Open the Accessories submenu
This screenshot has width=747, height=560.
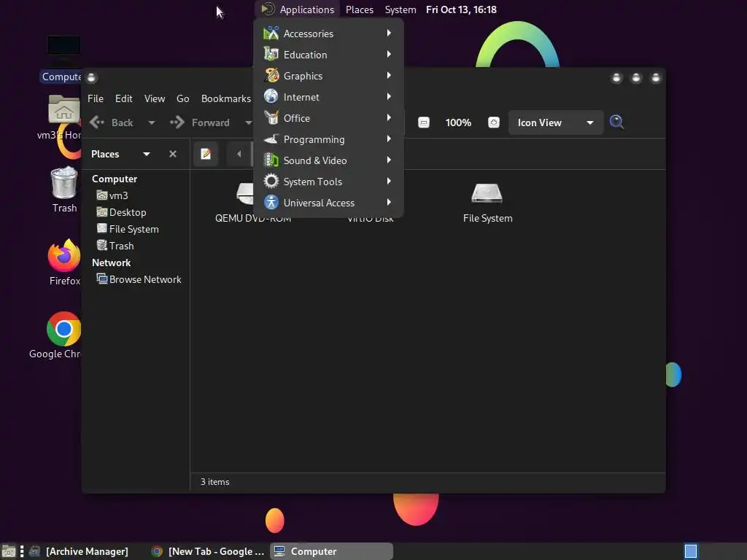(x=329, y=34)
